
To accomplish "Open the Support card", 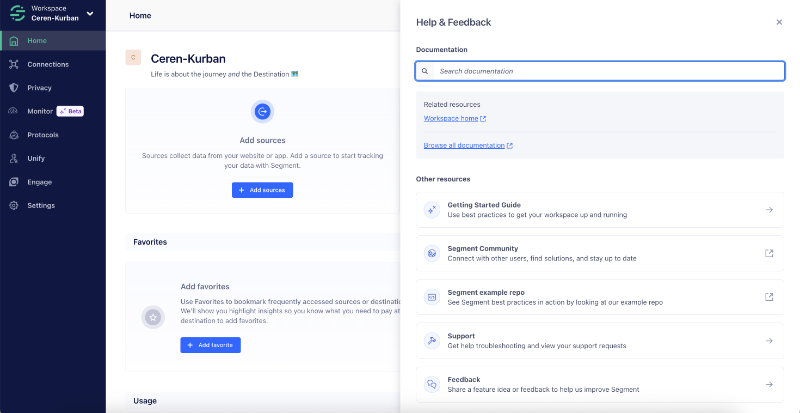I will pos(600,341).
